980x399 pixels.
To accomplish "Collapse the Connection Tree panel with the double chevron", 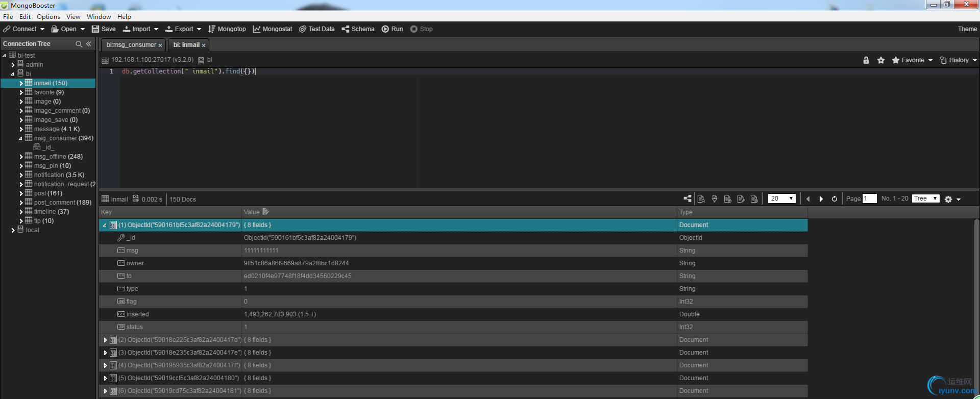I will pyautogui.click(x=89, y=44).
